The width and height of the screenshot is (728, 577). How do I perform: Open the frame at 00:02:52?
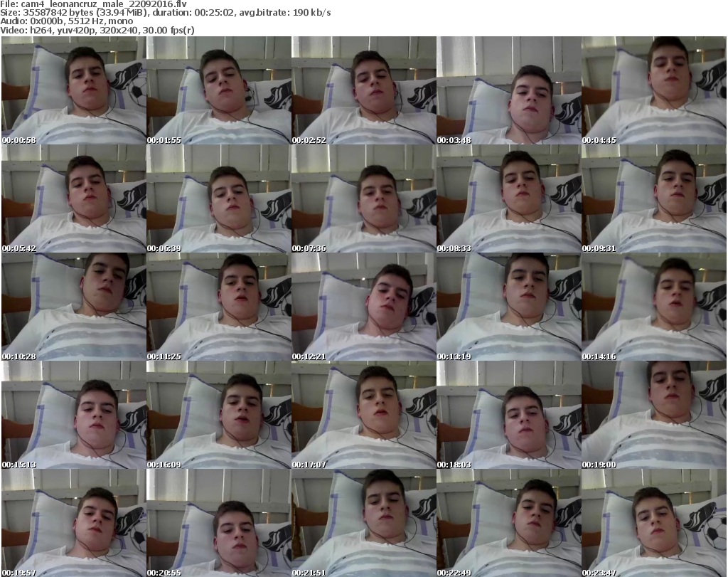pos(363,90)
